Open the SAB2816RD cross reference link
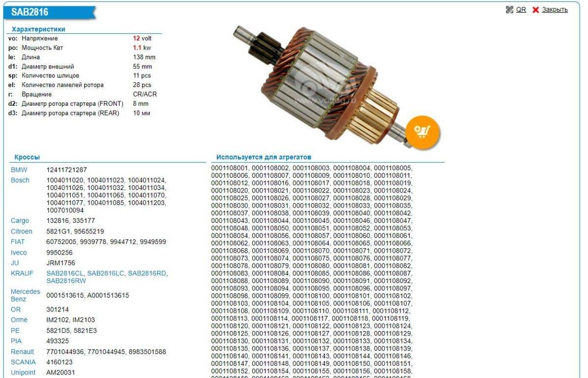The height and width of the screenshot is (378, 588). pyautogui.click(x=147, y=273)
